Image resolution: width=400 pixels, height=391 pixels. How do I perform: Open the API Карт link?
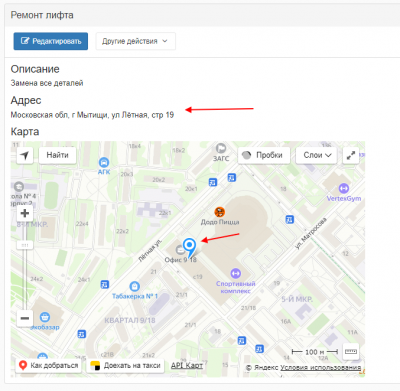coord(187,365)
